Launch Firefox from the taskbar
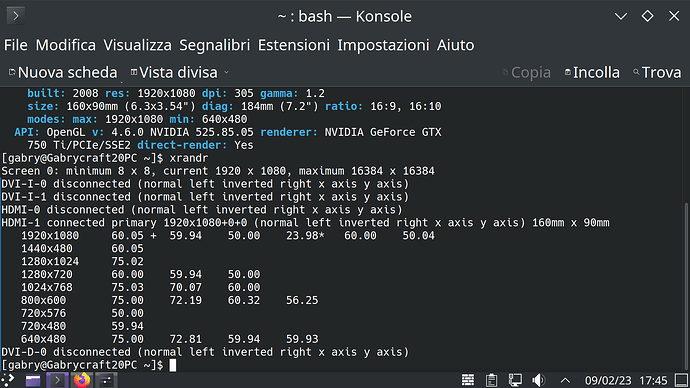 click(81, 380)
